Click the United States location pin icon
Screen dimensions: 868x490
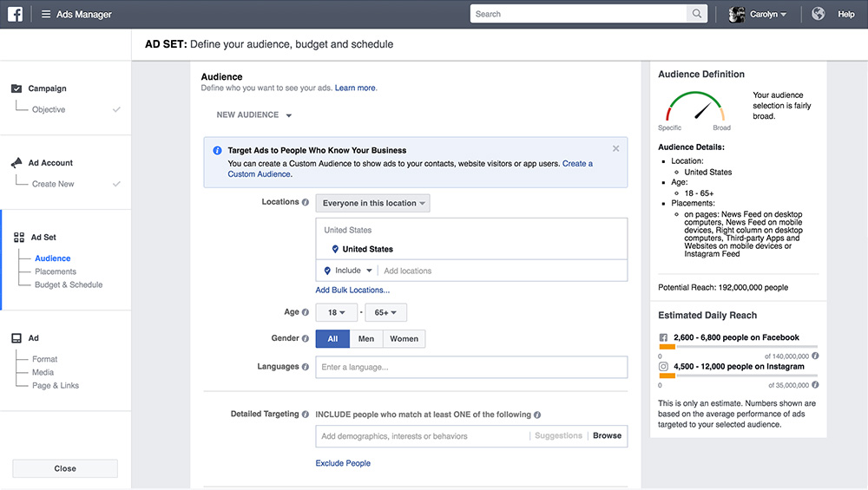pos(335,250)
